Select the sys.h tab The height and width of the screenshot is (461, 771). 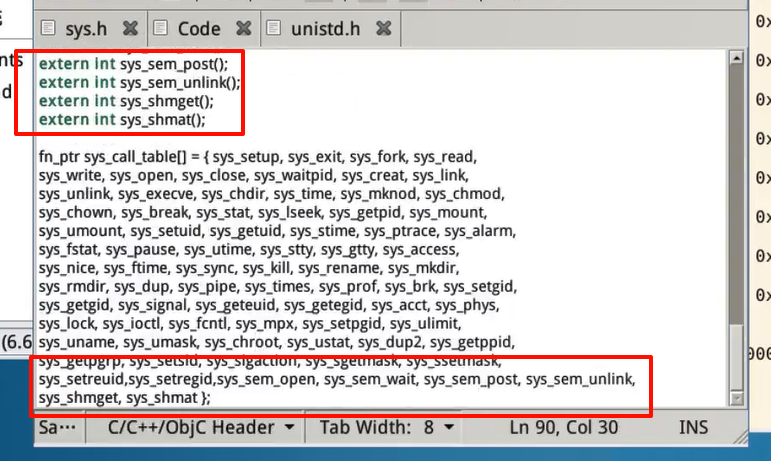[x=86, y=29]
